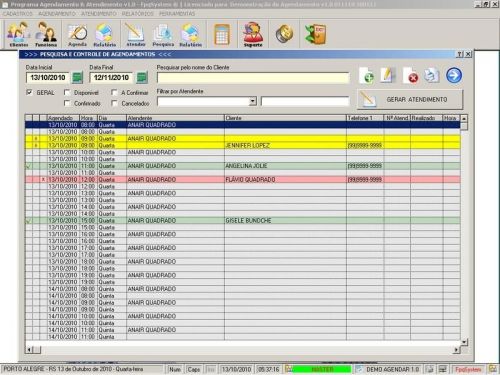The image size is (500, 375).
Task: Open the calculator toolbar icon
Action: click(222, 34)
